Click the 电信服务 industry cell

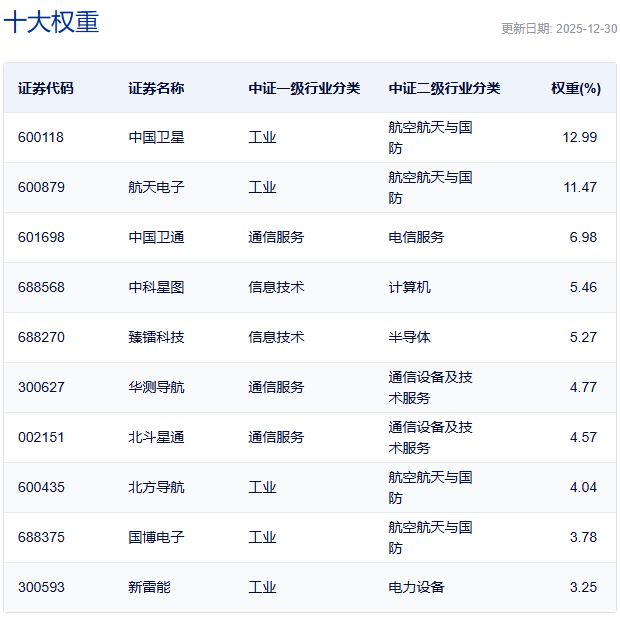[416, 237]
